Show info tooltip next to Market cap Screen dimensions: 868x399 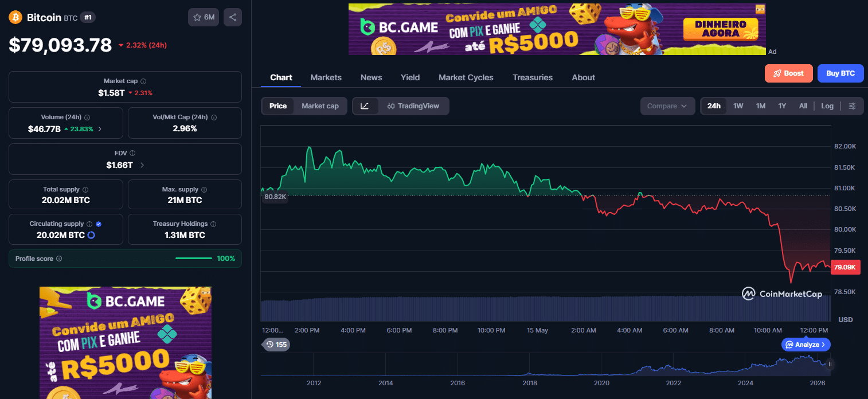click(x=143, y=81)
